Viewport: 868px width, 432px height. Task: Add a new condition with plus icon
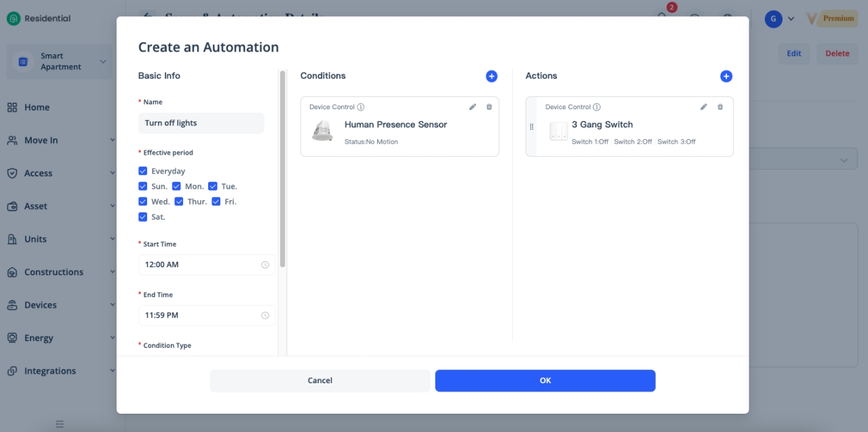click(x=492, y=77)
